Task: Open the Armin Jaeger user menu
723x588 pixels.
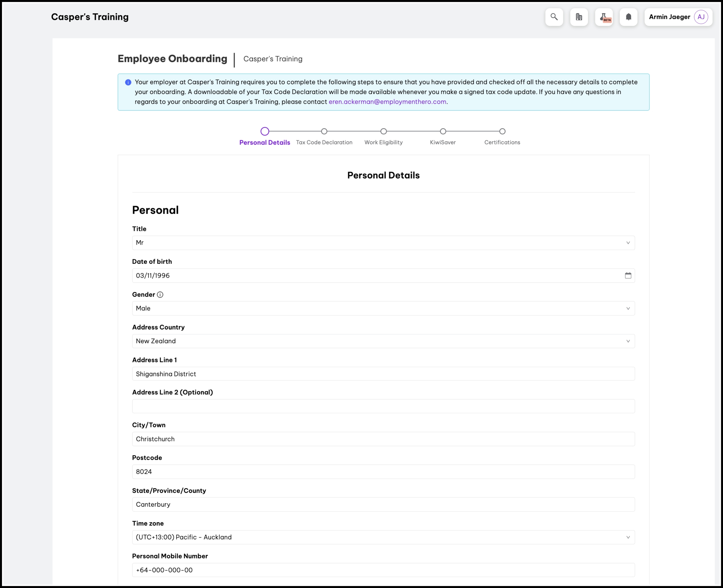Action: (669, 17)
